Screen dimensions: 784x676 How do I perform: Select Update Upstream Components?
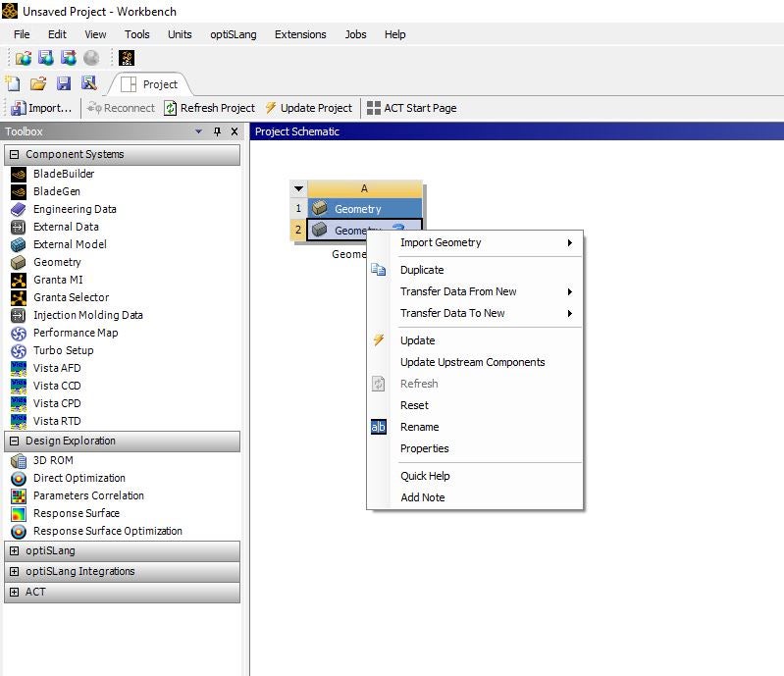pyautogui.click(x=475, y=362)
